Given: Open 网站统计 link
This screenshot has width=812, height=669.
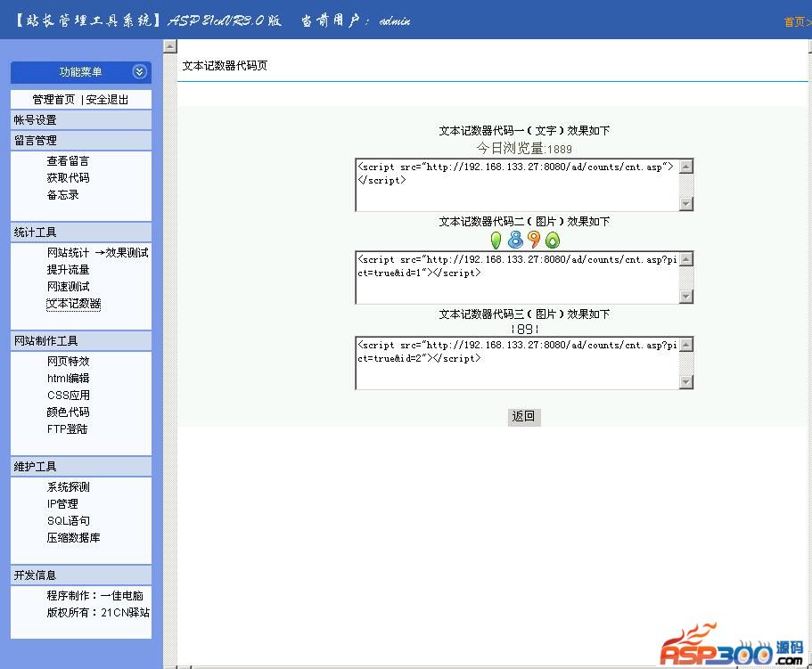Looking at the screenshot, I should [68, 252].
